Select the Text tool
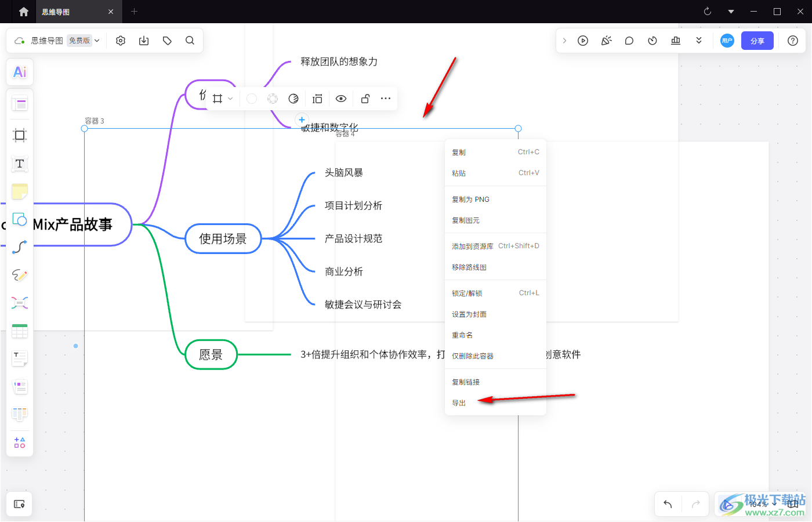The height and width of the screenshot is (522, 812). click(x=20, y=164)
